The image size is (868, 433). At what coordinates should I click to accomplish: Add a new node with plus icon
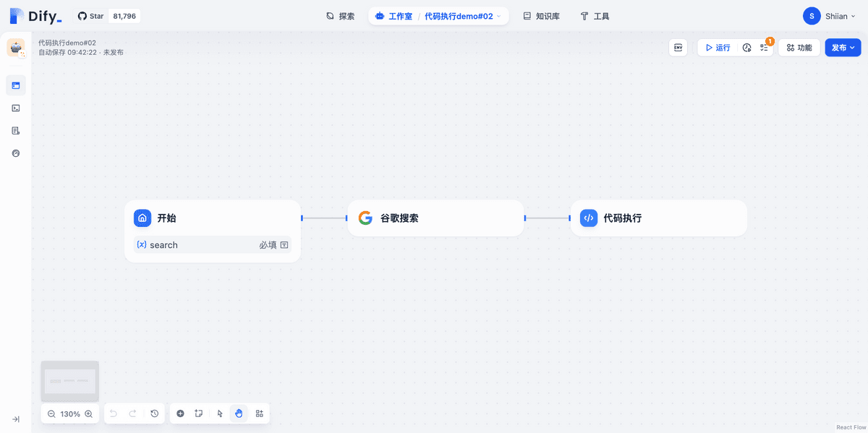click(x=180, y=413)
